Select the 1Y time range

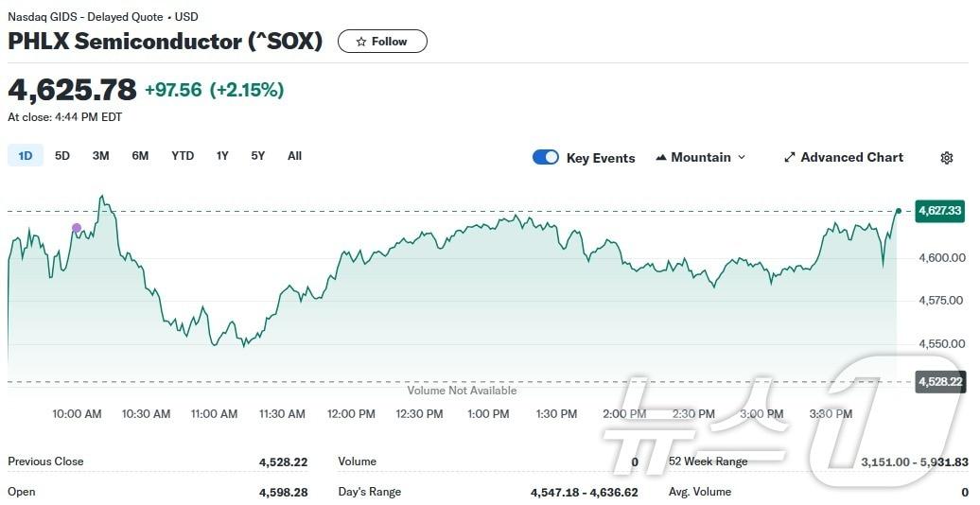[x=222, y=156]
